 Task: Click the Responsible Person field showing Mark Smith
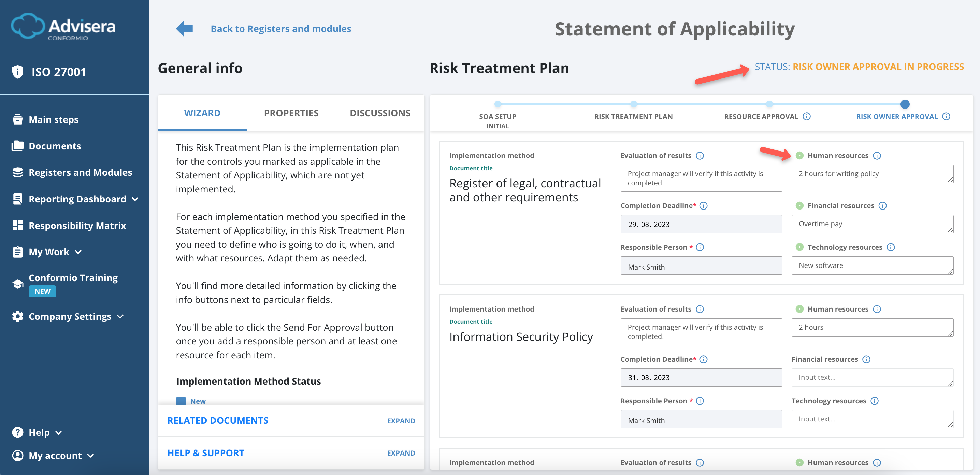701,266
